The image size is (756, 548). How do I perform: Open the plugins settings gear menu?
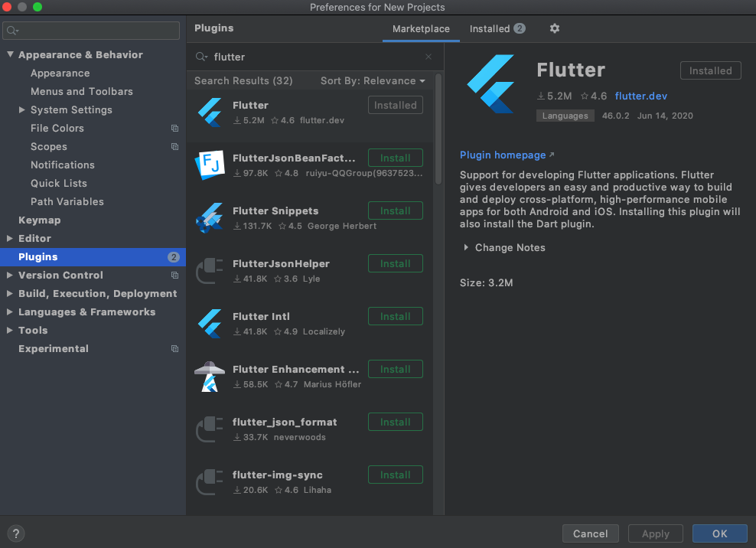coord(555,28)
